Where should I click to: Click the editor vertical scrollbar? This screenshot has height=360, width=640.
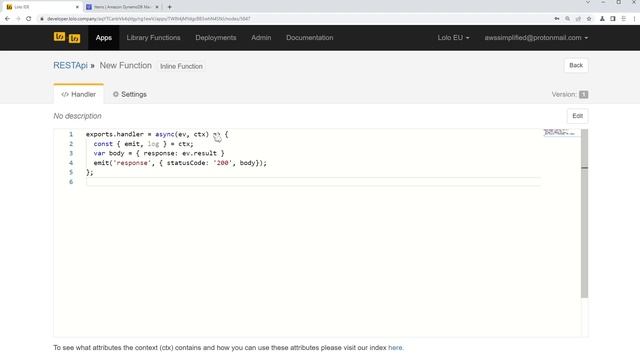tap(584, 213)
